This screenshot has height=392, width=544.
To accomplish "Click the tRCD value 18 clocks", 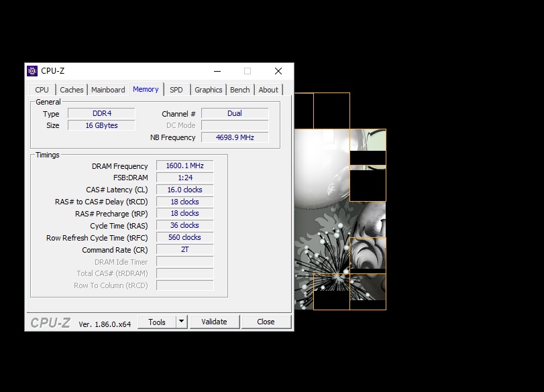I will pos(185,202).
